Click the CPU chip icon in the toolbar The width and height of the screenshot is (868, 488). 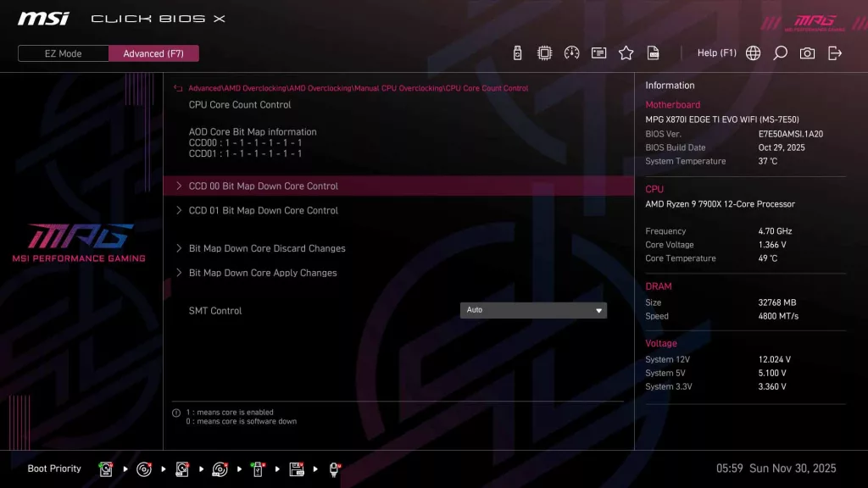click(547, 53)
